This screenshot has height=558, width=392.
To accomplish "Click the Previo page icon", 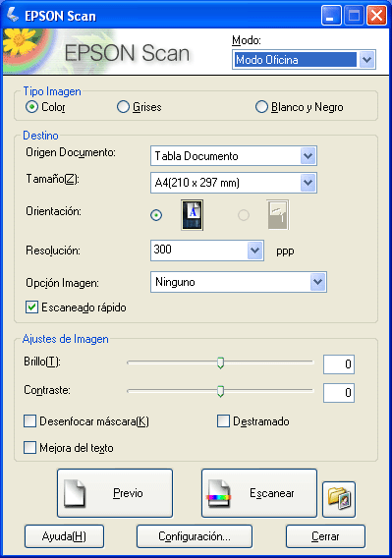I will (75, 493).
